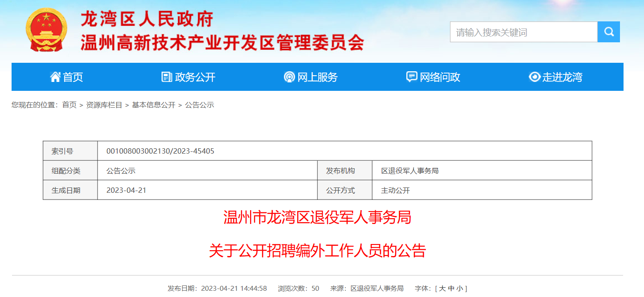Click the title 温州市龙湾区退役军人事务局

click(317, 217)
